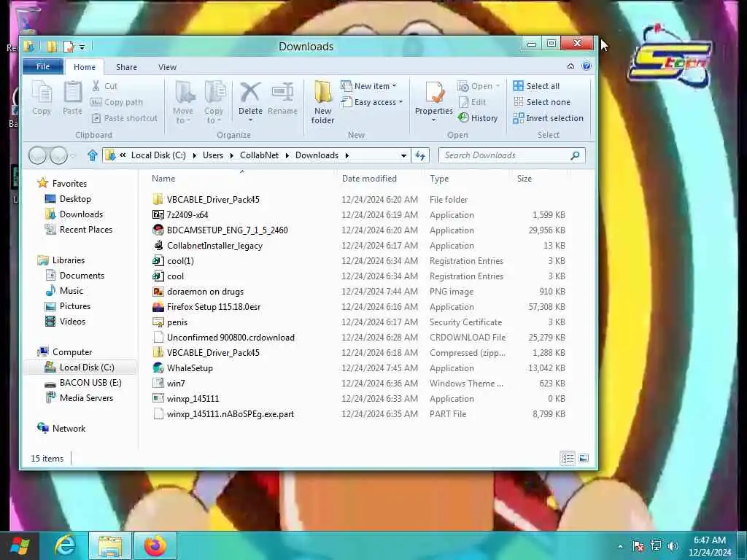Select Pictures library in sidebar
The width and height of the screenshot is (747, 560).
tap(68, 306)
